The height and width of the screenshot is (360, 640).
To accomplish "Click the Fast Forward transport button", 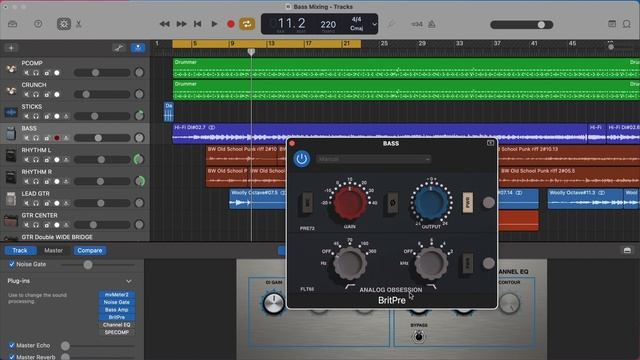I will pos(181,24).
